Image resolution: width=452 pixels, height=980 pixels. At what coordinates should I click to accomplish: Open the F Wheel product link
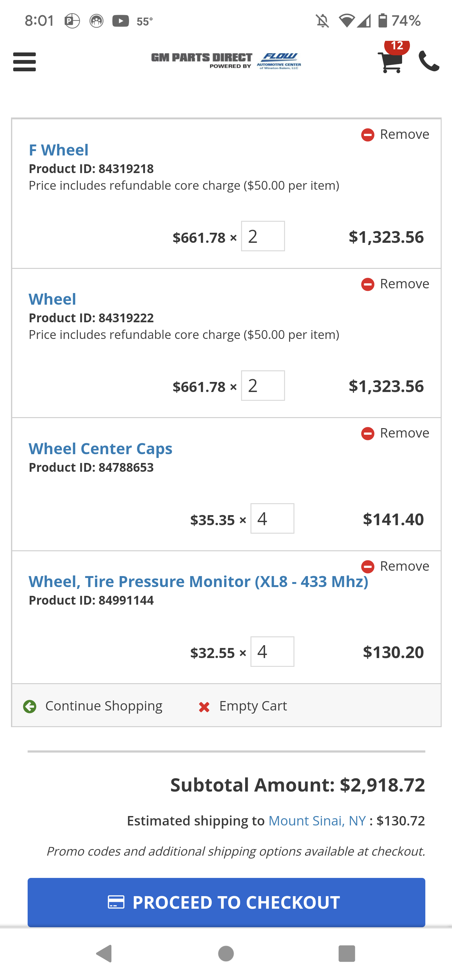pyautogui.click(x=59, y=150)
